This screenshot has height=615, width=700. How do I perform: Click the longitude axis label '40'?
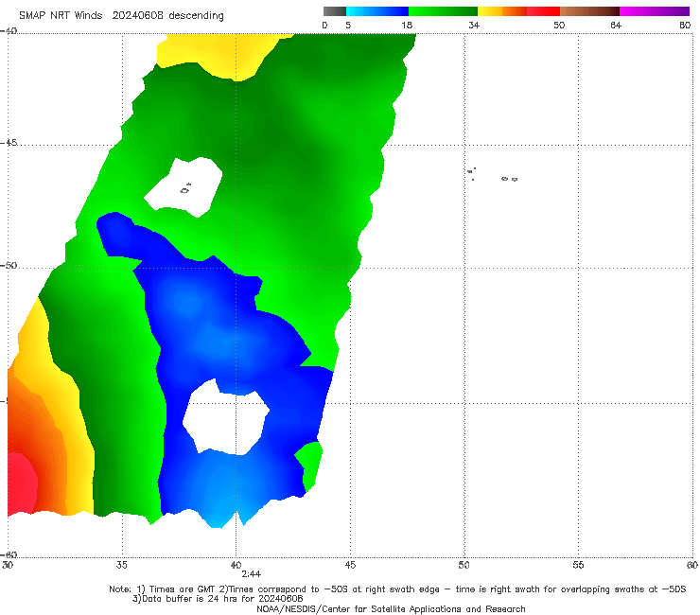(x=236, y=565)
